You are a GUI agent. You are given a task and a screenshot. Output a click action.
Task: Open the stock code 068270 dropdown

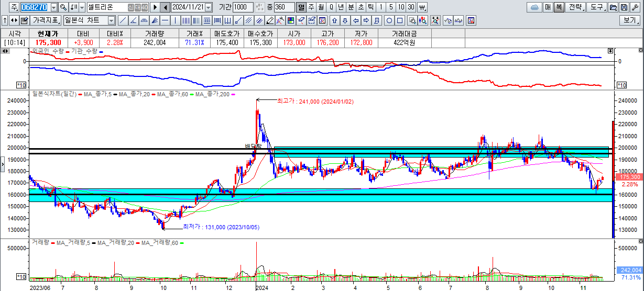coord(54,7)
